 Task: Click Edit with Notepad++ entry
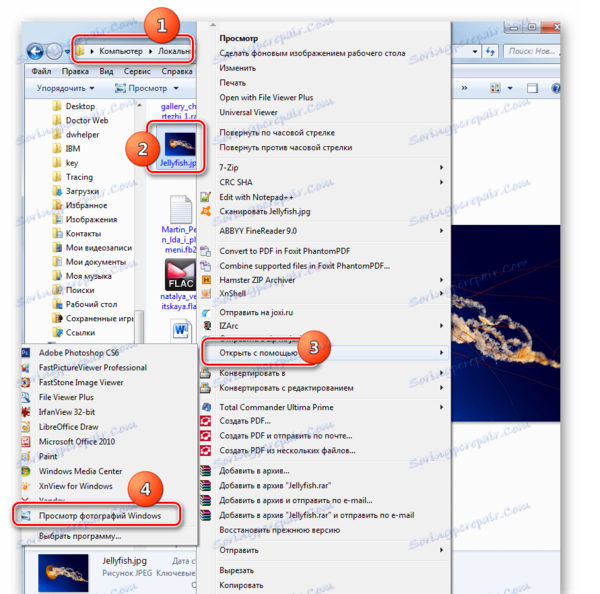[256, 197]
